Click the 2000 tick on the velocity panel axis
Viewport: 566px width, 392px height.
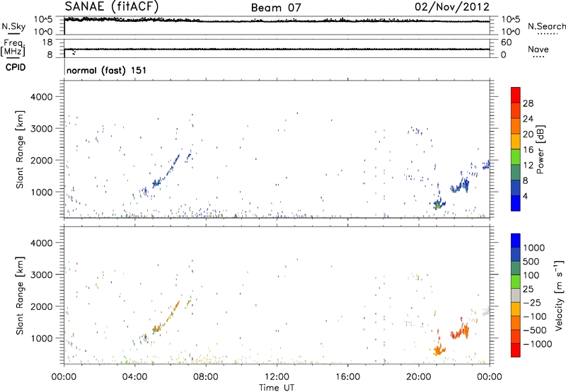tap(42, 306)
